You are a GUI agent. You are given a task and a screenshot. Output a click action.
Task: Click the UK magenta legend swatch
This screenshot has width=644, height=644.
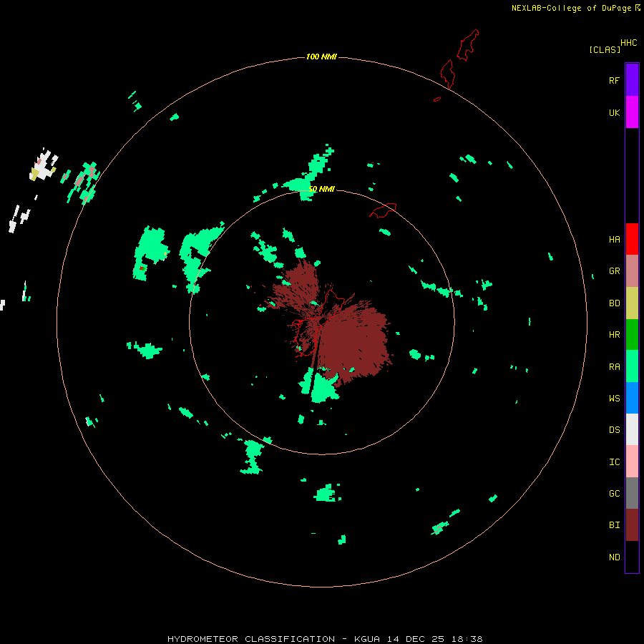click(632, 112)
